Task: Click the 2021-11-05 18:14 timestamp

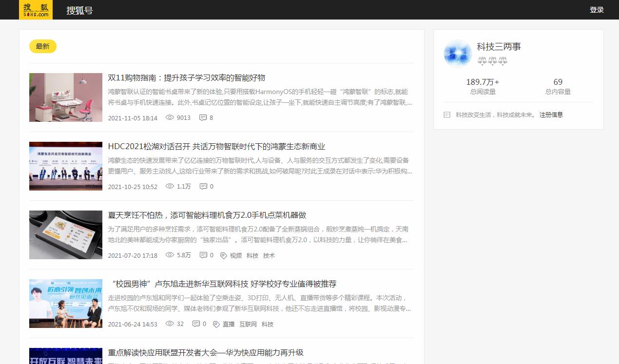Action: tap(133, 118)
